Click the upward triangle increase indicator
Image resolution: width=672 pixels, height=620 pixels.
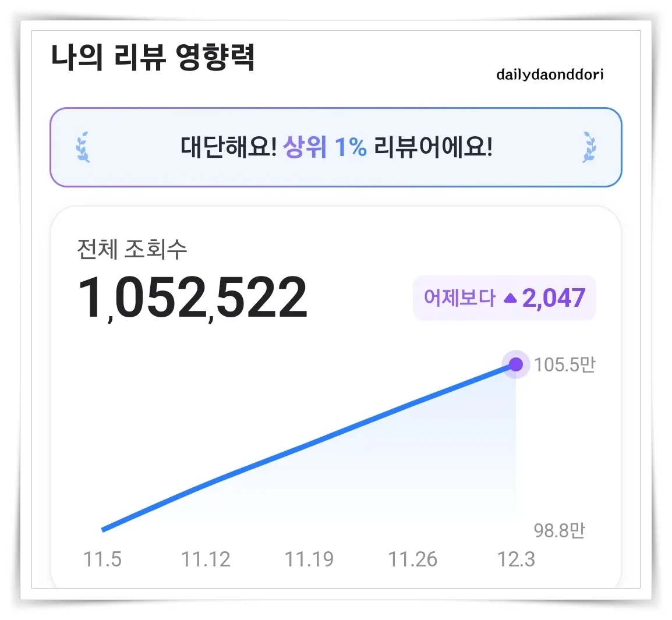[x=511, y=297]
